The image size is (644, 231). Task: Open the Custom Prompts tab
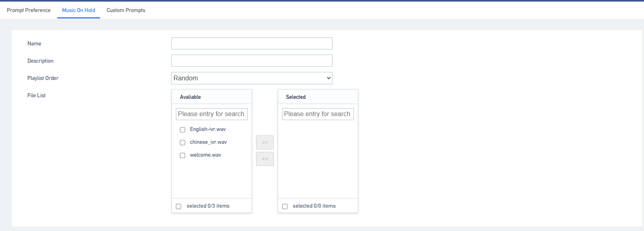pos(126,10)
